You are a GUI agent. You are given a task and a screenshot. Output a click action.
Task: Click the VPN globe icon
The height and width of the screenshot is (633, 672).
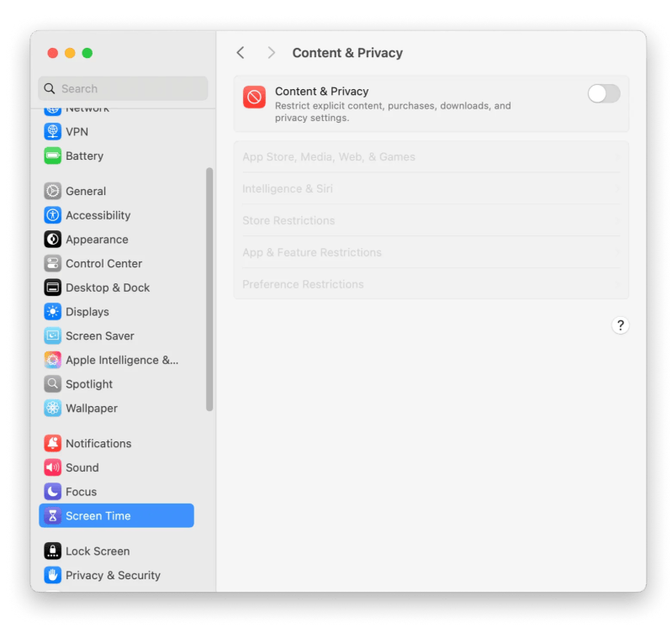[52, 131]
